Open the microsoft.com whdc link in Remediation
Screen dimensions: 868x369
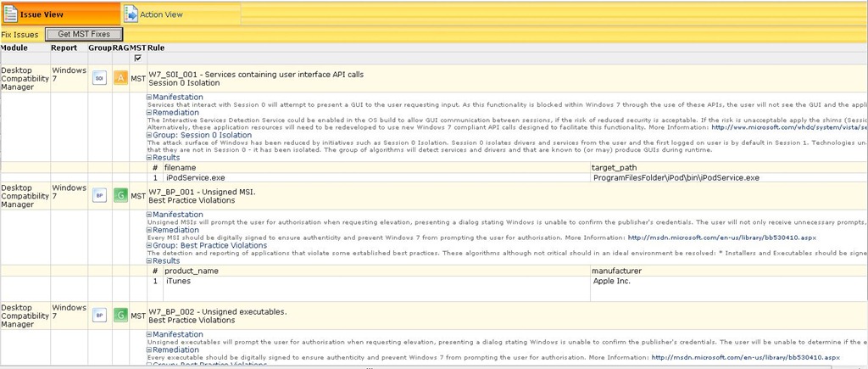click(x=789, y=127)
